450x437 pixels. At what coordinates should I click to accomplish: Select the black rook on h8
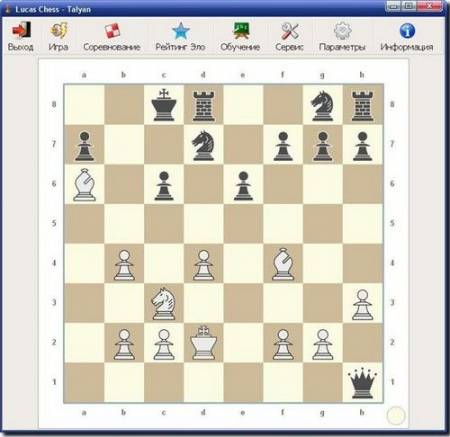(362, 105)
